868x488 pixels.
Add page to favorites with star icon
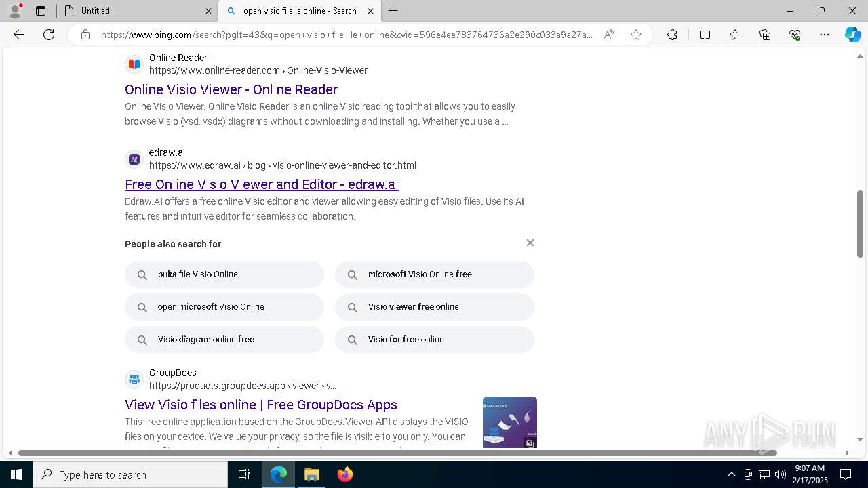636,35
